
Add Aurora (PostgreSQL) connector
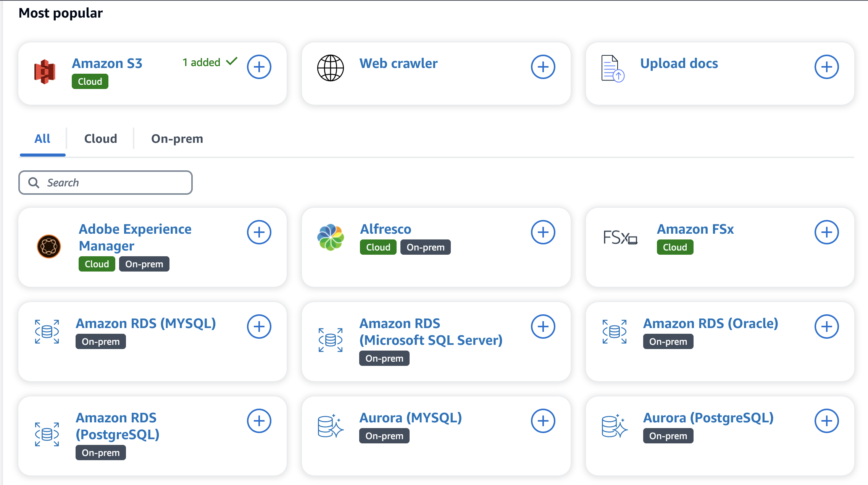826,421
